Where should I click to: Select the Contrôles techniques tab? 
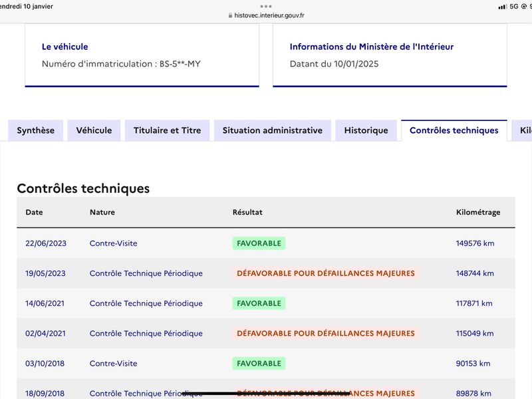[x=454, y=130]
